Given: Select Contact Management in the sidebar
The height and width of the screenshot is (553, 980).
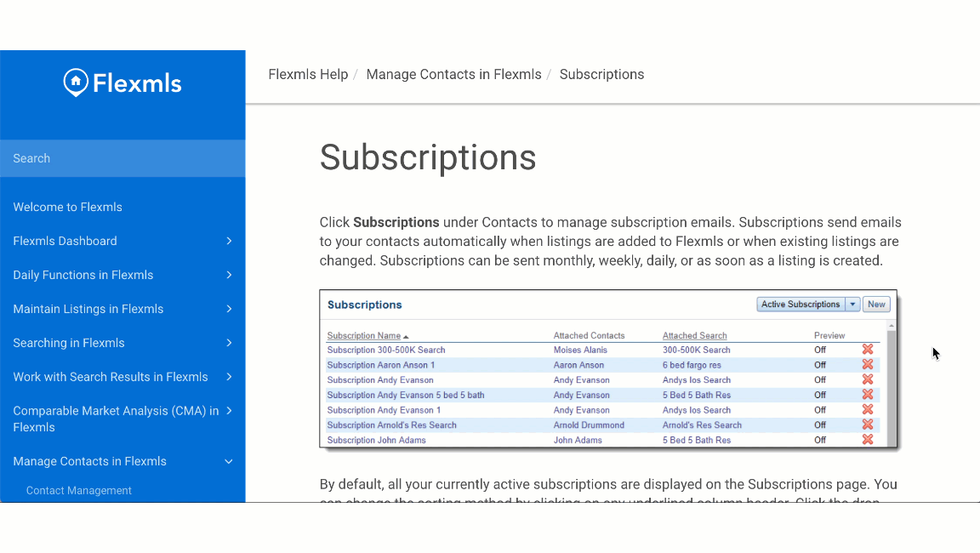Looking at the screenshot, I should click(x=79, y=490).
